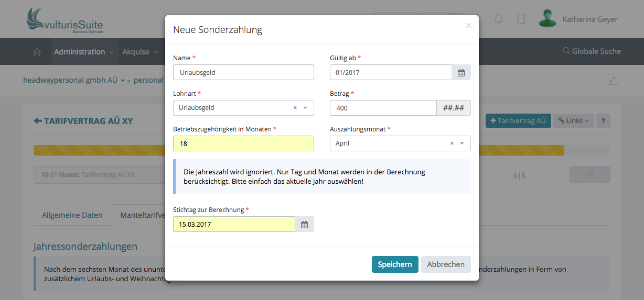The width and height of the screenshot is (644, 300).
Task: Switch to the Allgemeine Daten tab
Action: pos(72,215)
